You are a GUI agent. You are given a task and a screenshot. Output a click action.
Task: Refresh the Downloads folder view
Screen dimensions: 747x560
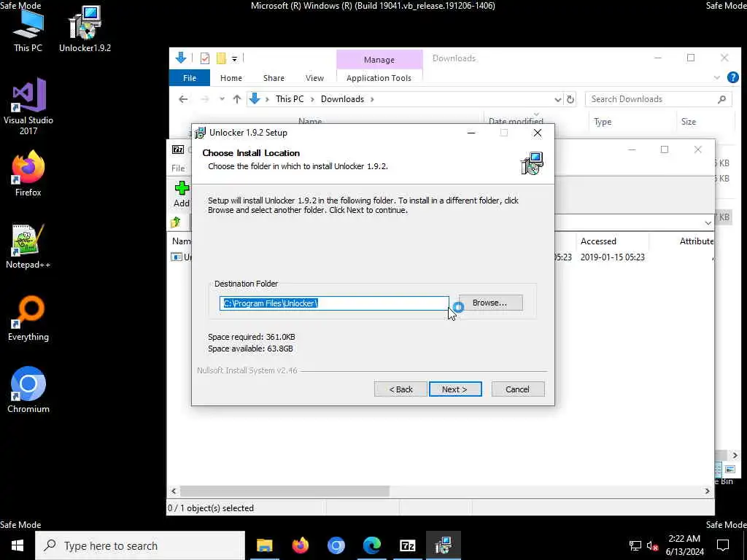click(x=570, y=99)
